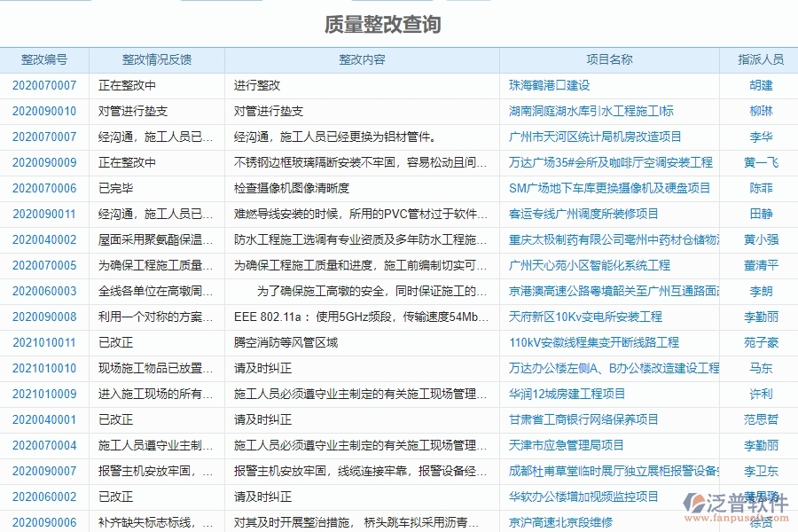798x532 pixels.
Task: Select the cell containing 进行整改
Action: [x=258, y=85]
